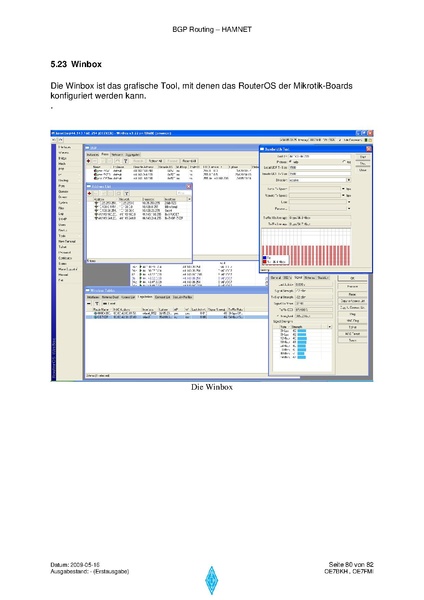This screenshot has height=600, width=424.
Task: Open the Security Profiles tab in Wireless Tables
Action: click(183, 297)
